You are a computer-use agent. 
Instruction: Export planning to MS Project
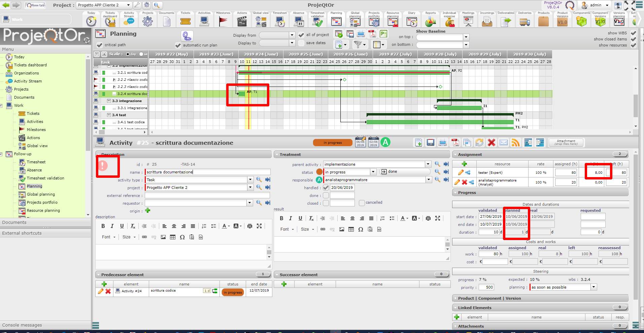coord(383,34)
